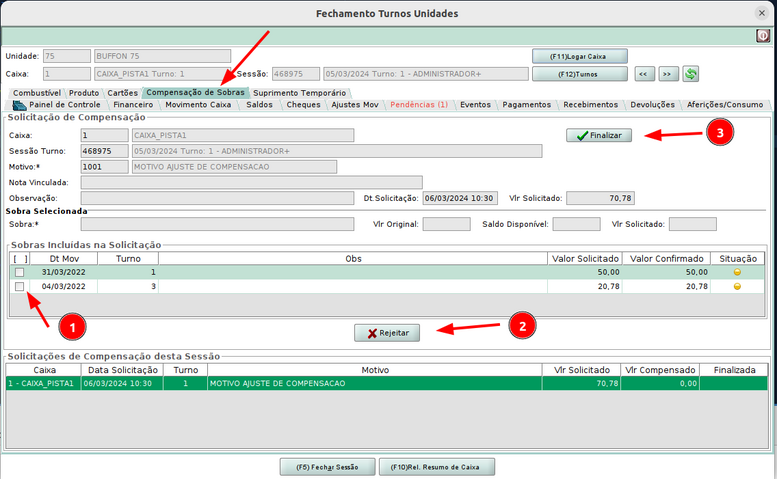The width and height of the screenshot is (777, 479).
Task: Click the green refresh icon button
Action: [x=690, y=74]
